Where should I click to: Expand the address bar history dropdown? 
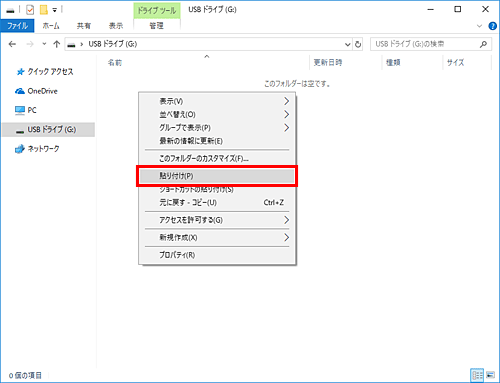point(348,44)
